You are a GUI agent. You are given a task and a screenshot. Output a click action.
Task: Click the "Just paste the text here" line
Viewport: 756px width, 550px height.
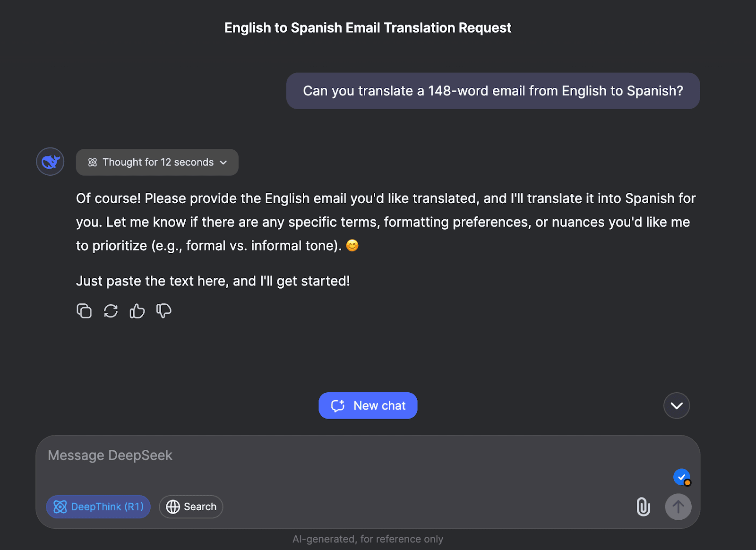tap(213, 281)
